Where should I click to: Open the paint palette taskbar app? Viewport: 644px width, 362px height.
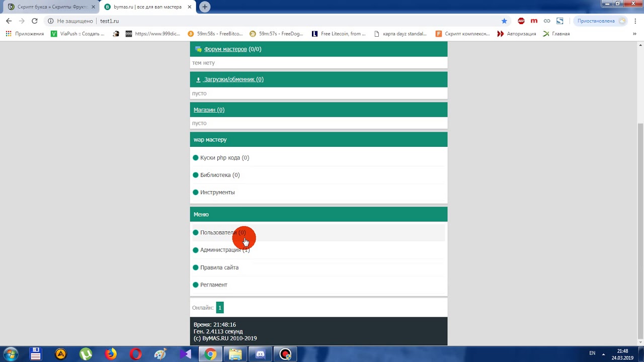[x=160, y=354]
